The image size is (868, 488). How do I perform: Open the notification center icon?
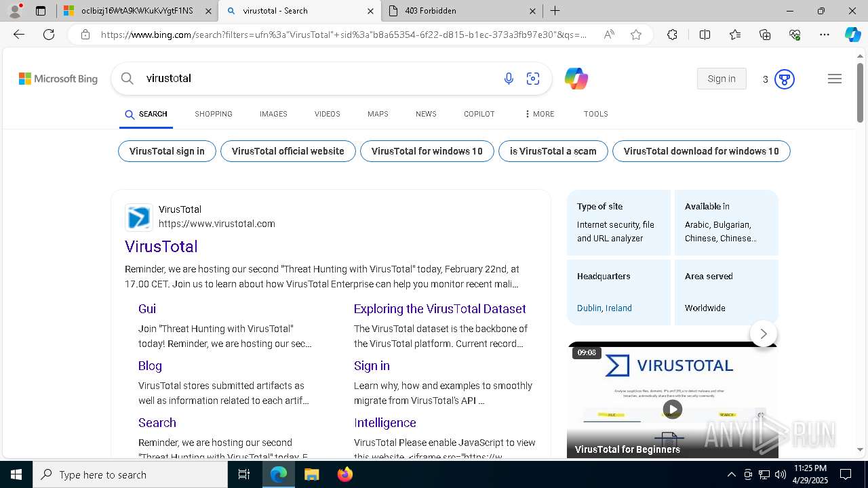click(x=846, y=474)
